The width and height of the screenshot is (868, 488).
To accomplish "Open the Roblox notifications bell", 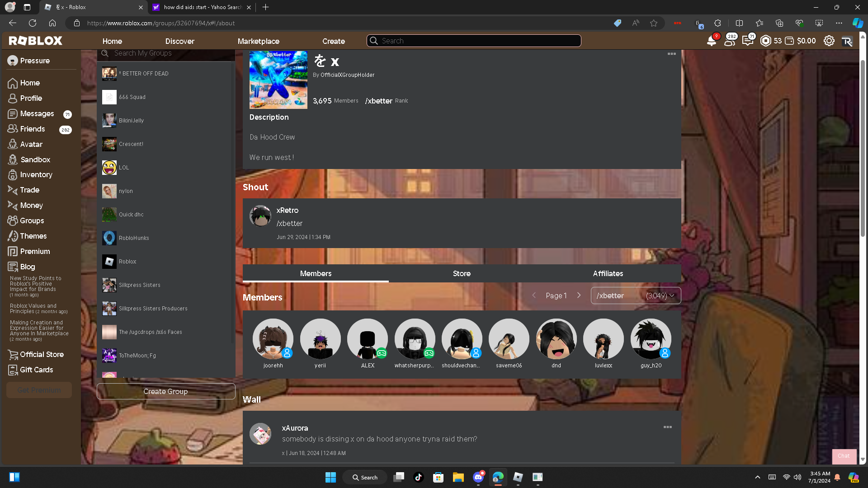I will [x=712, y=41].
